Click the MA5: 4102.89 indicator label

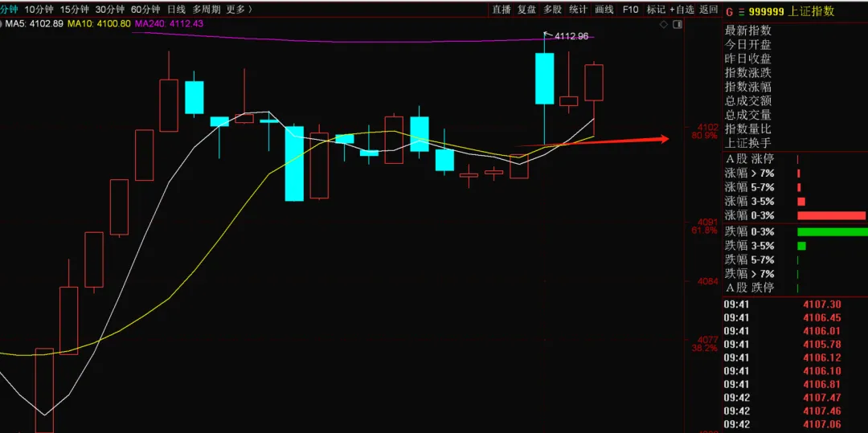click(x=33, y=24)
